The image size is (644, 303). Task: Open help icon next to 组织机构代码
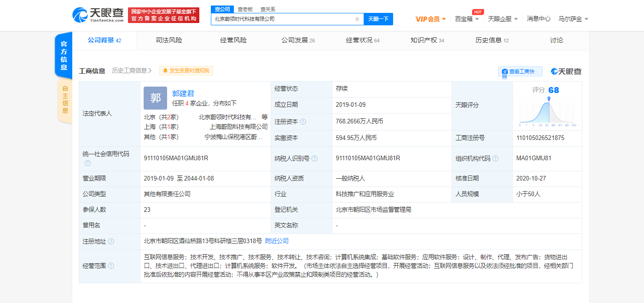pyautogui.click(x=495, y=158)
